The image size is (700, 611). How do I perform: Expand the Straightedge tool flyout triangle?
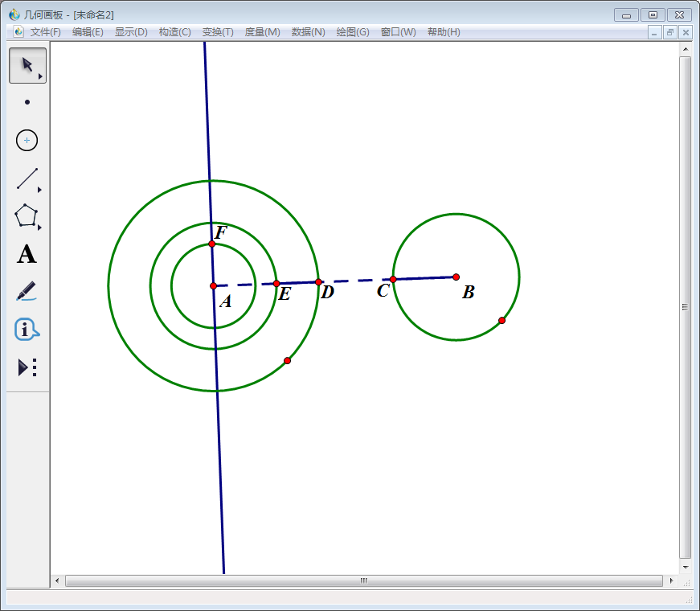[x=39, y=191]
